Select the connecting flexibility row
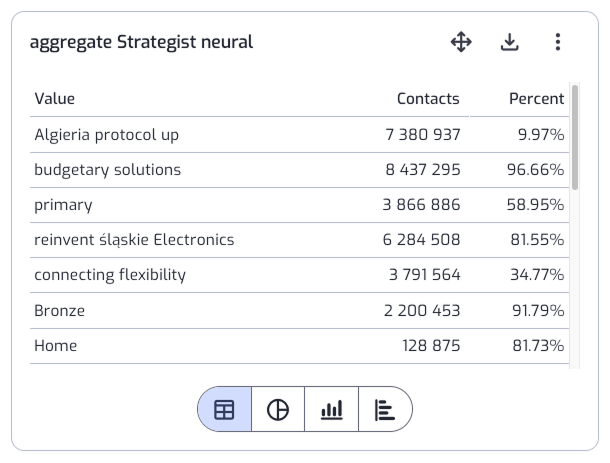The width and height of the screenshot is (610, 463). [299, 275]
